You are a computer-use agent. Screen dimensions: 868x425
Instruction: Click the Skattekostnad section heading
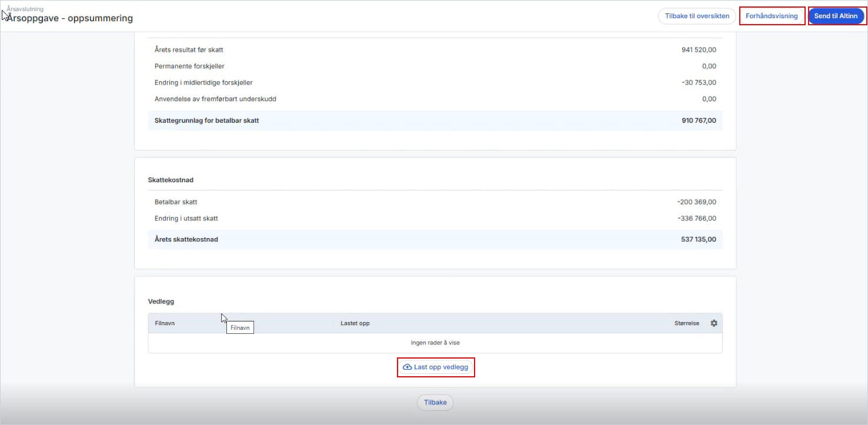(x=171, y=180)
